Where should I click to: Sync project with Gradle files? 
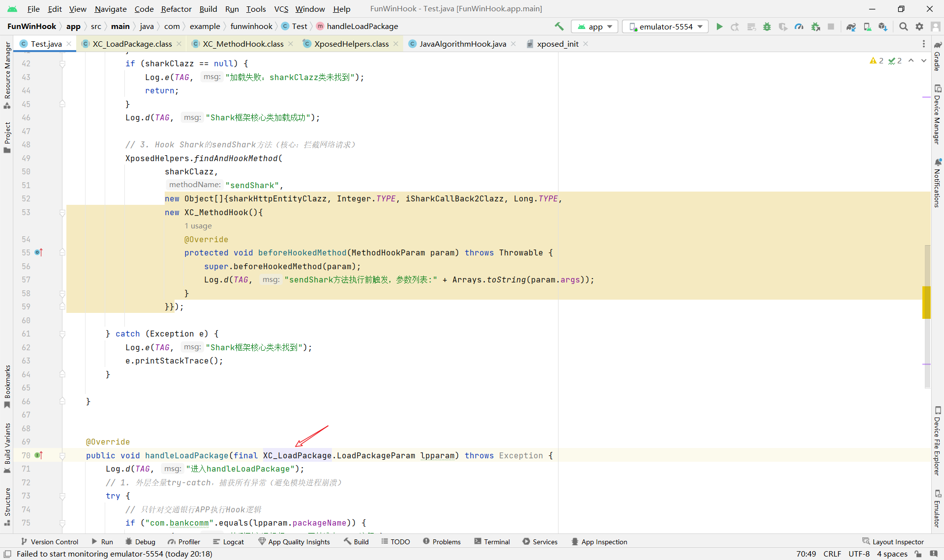click(x=851, y=27)
